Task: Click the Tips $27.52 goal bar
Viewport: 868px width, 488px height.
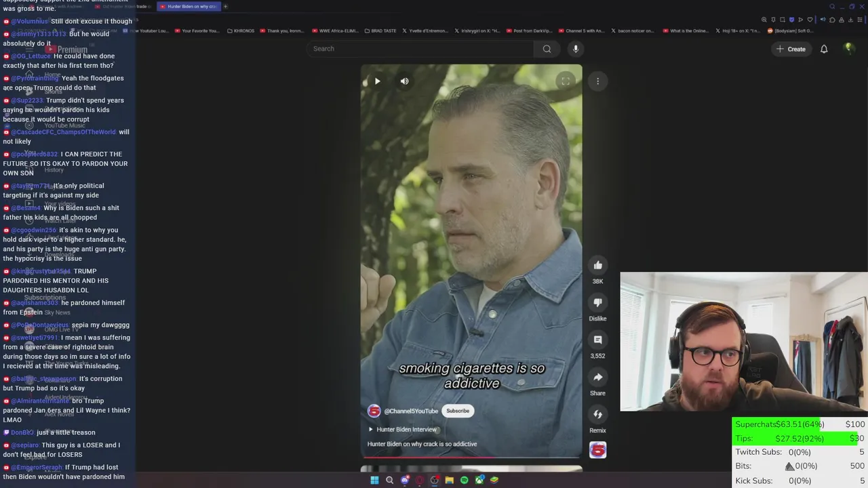Action: 800,439
